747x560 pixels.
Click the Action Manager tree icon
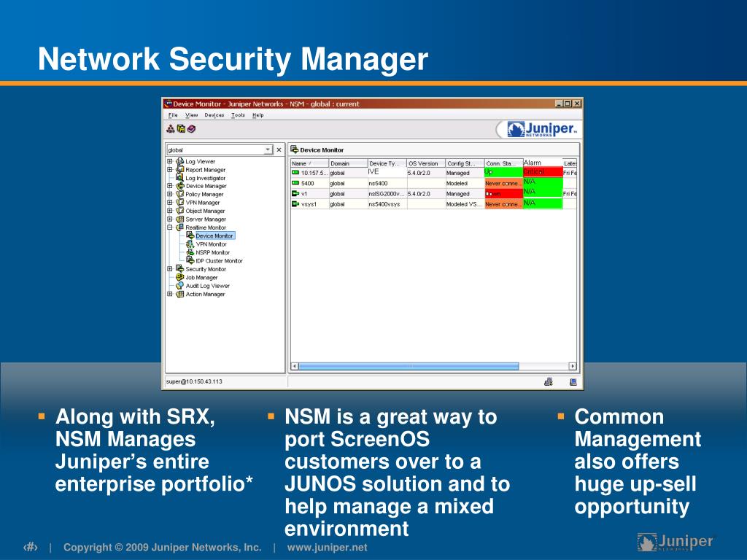pos(179,295)
